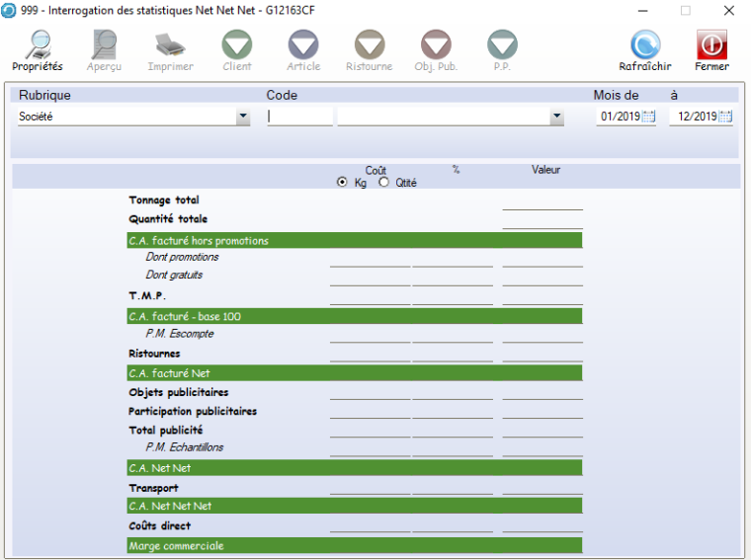
Task: Click the 01/2019 start month field
Action: (620, 117)
